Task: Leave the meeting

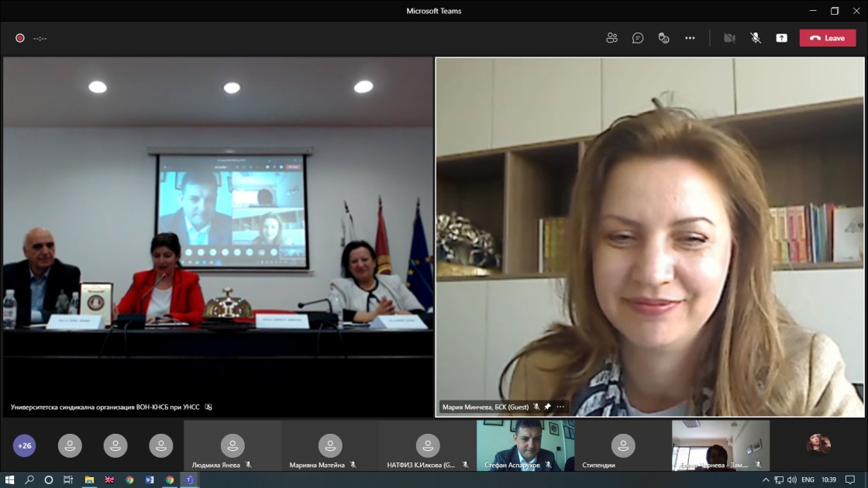Action: tap(828, 38)
